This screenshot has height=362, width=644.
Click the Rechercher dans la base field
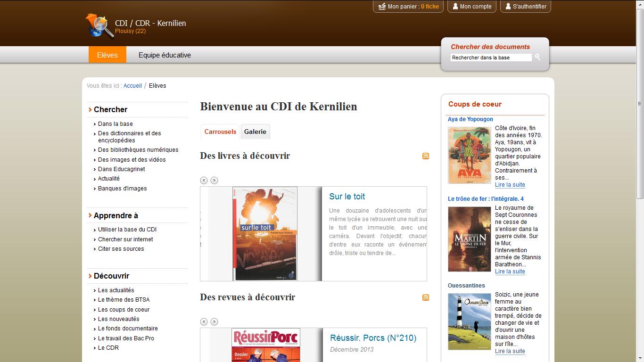(491, 58)
